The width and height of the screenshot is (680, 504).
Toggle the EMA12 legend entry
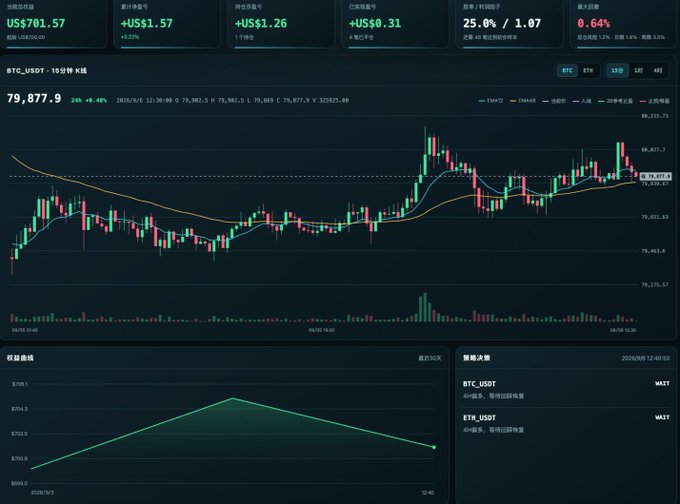[490, 101]
